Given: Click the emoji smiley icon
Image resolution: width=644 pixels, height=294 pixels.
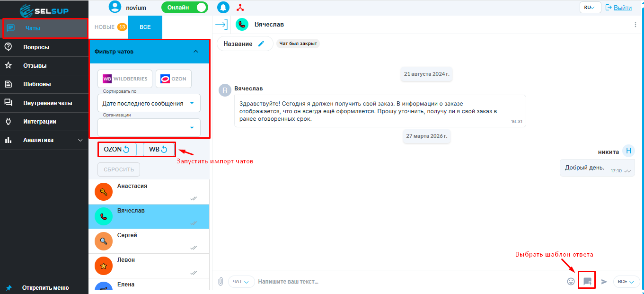Looking at the screenshot, I should coord(571,281).
